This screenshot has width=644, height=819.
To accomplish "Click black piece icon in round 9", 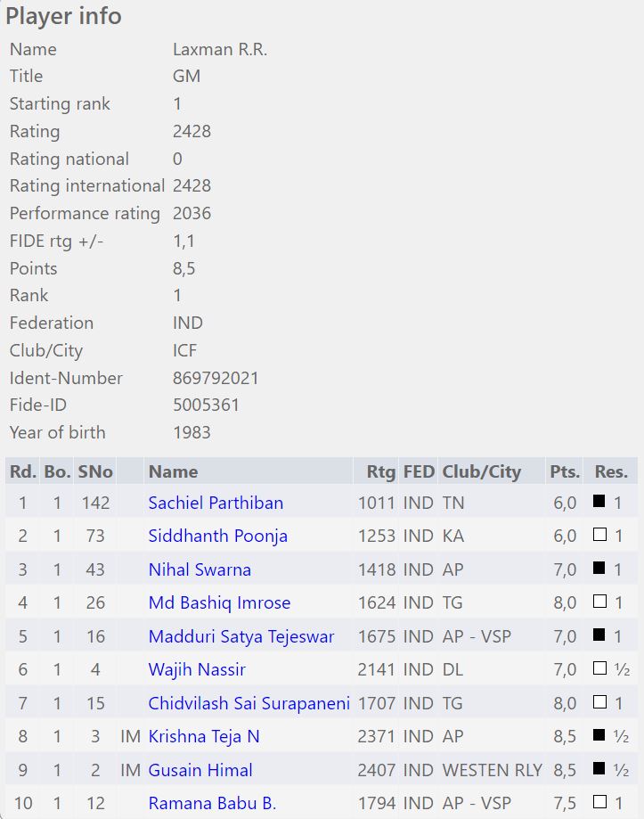I will coord(599,769).
